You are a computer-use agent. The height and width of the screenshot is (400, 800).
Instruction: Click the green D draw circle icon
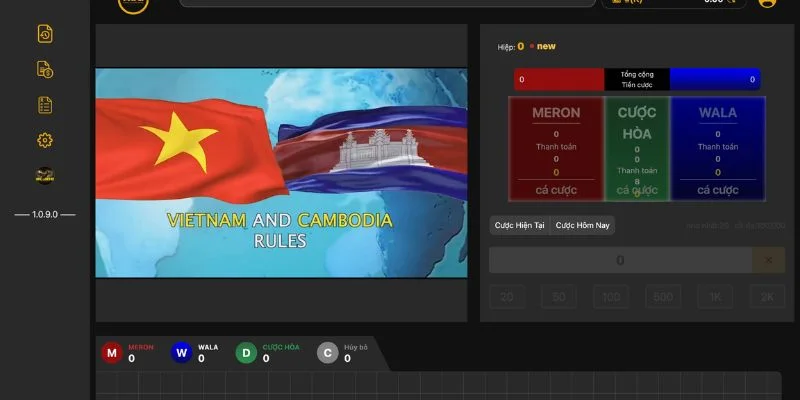[246, 353]
